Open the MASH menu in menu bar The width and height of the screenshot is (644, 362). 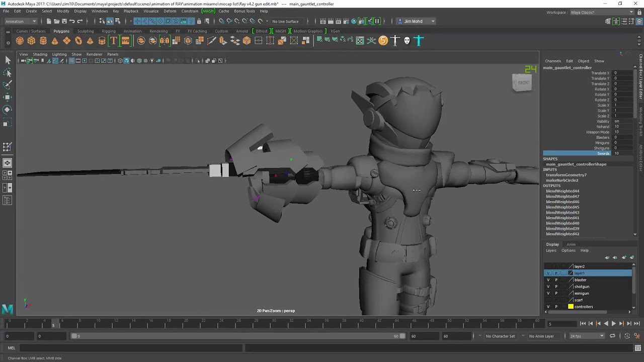point(208,11)
